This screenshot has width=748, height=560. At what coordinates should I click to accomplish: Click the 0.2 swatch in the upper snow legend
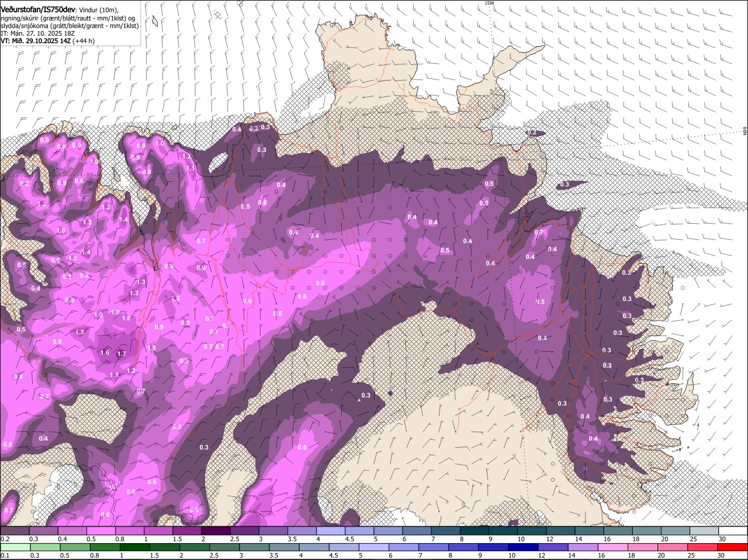tap(15, 531)
